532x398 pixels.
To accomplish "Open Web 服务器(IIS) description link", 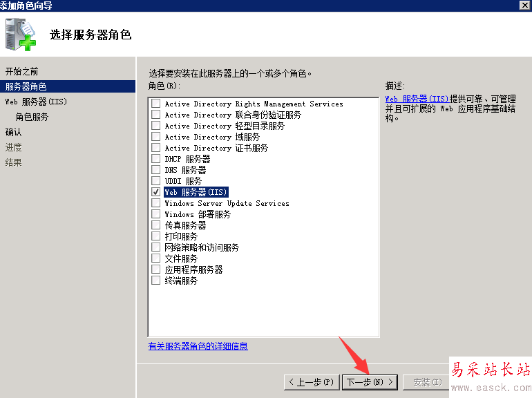I will [x=417, y=99].
